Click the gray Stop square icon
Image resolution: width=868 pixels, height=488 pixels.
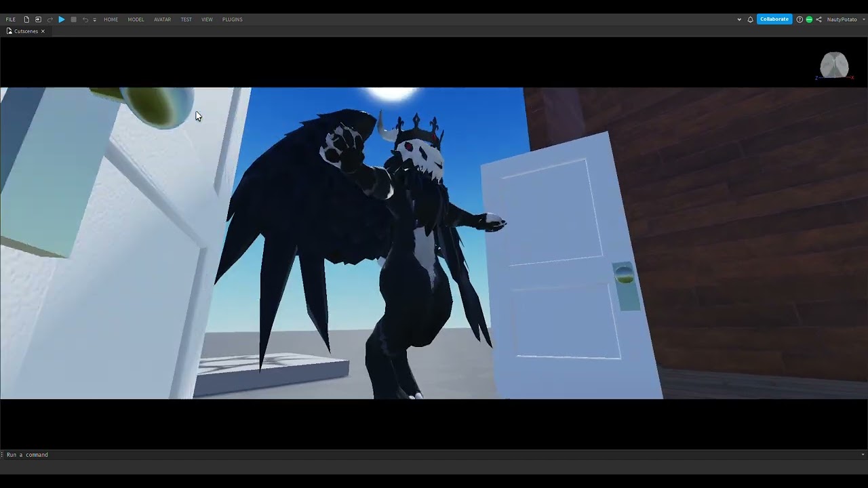(73, 20)
